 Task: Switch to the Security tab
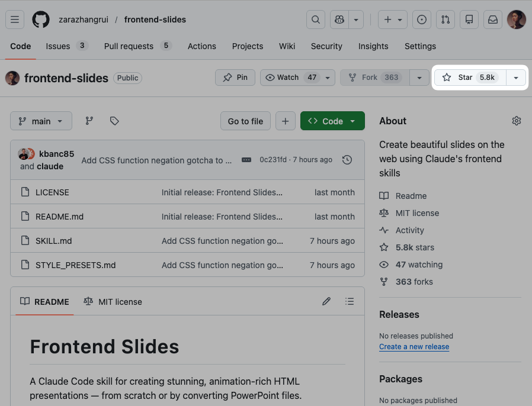tap(326, 46)
